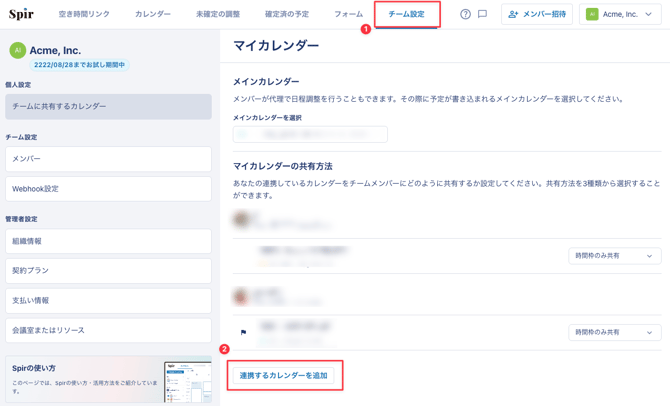Viewport: 670px width, 406px height.
Task: Expand the first 時間枠のみ共有 dropdown
Action: [614, 256]
